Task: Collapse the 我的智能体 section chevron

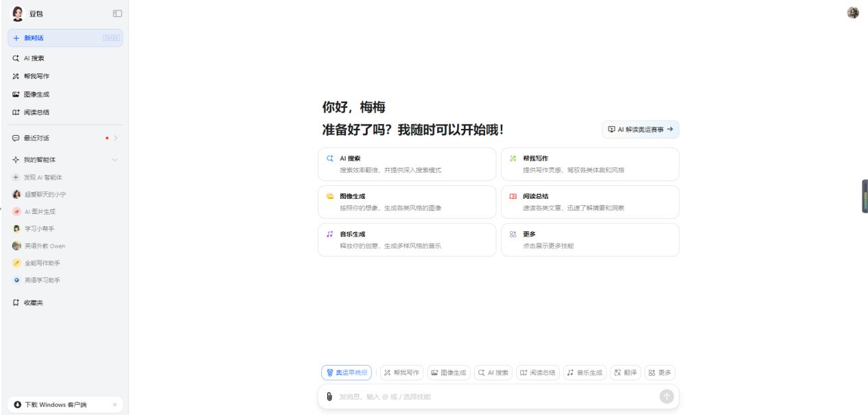Action: 115,160
